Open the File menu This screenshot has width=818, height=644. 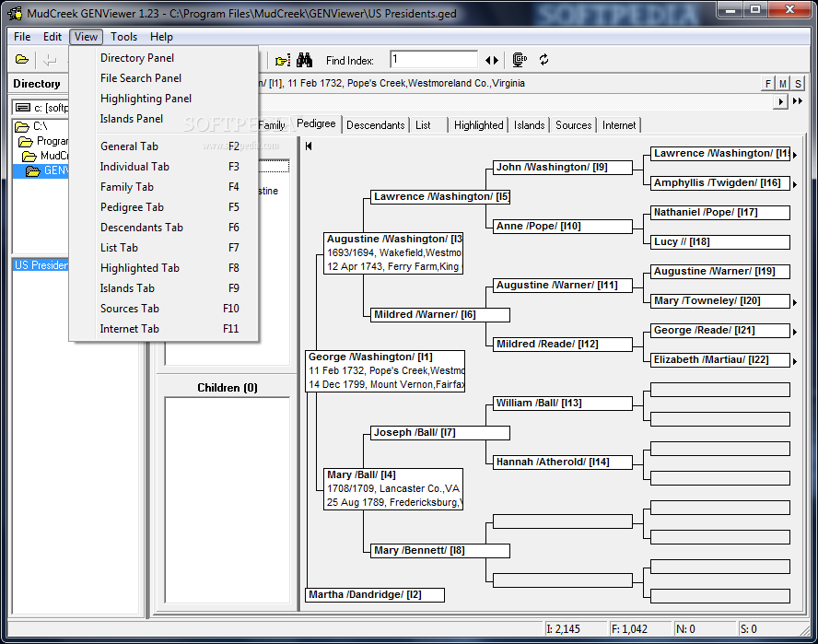22,37
